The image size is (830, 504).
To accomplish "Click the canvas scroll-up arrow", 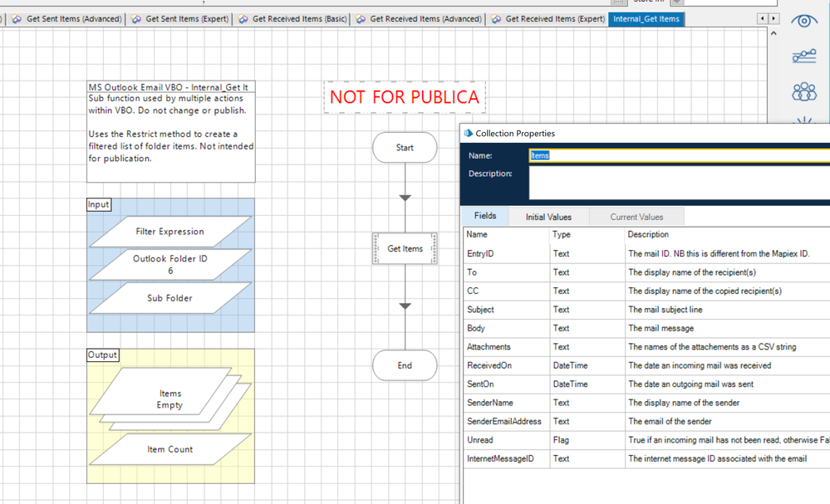I will click(x=774, y=34).
